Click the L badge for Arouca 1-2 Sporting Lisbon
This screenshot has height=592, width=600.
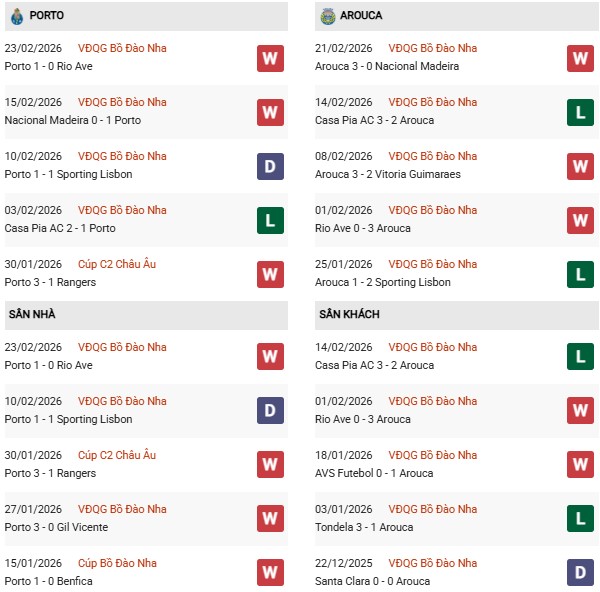pyautogui.click(x=581, y=274)
